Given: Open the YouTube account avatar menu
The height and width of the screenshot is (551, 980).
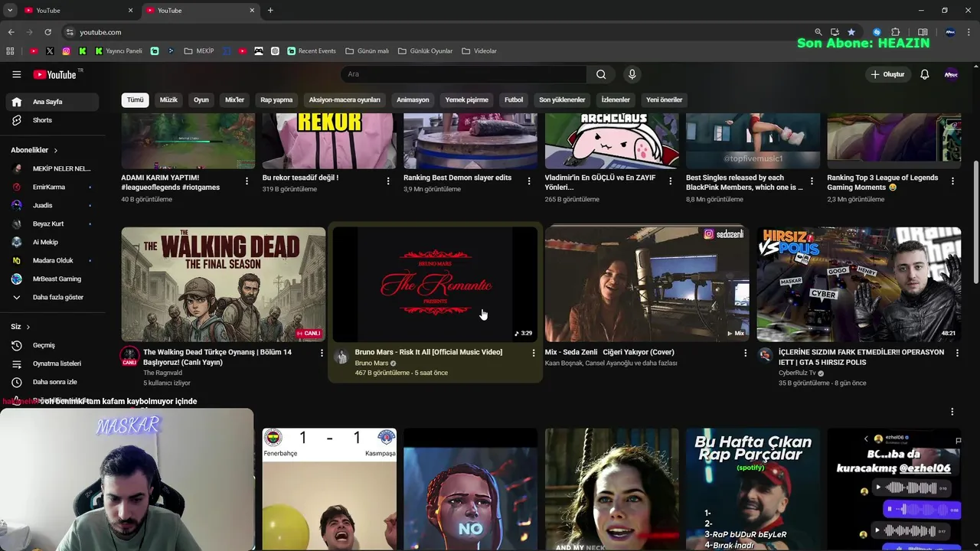Looking at the screenshot, I should click(x=951, y=74).
